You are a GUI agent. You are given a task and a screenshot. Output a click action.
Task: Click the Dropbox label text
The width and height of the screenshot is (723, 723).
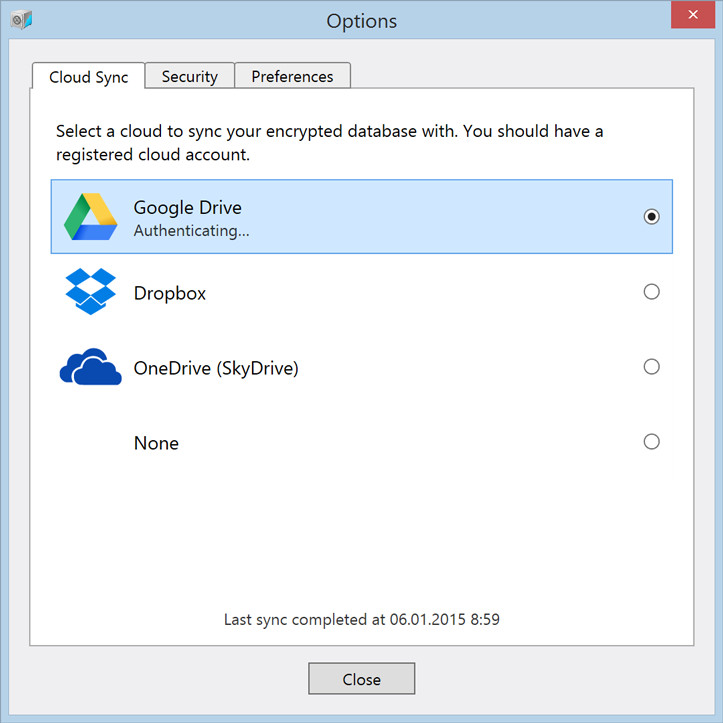click(170, 293)
